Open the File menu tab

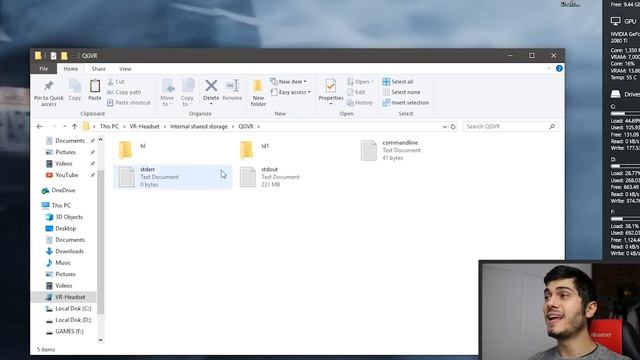coord(43,69)
